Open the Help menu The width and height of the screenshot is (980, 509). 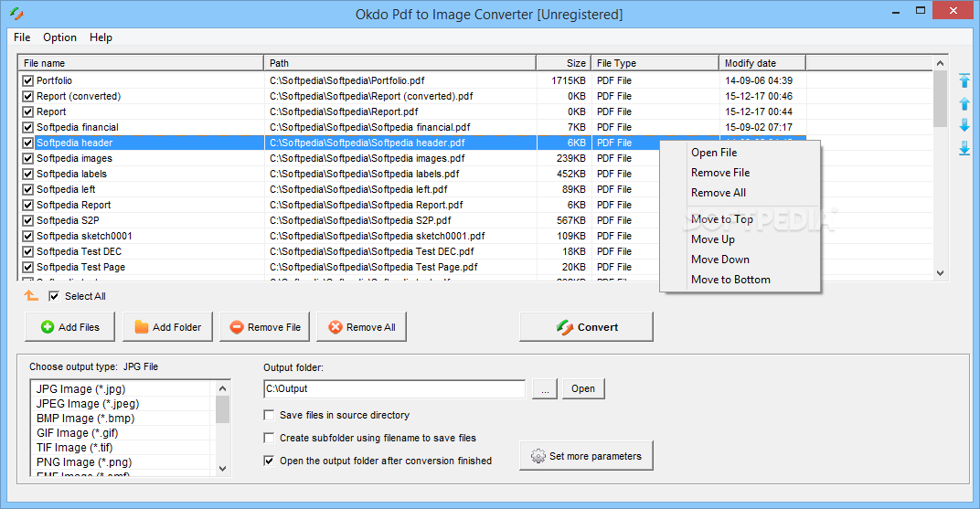(x=101, y=37)
